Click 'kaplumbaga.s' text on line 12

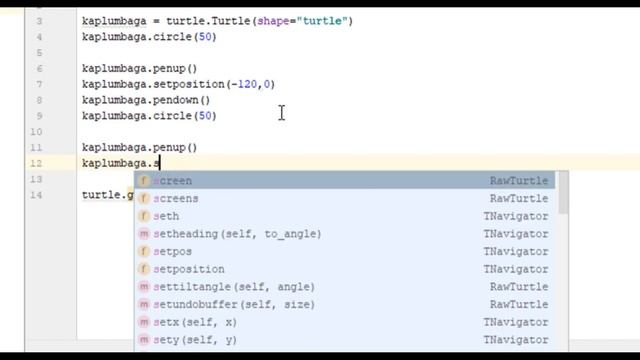[x=120, y=163]
